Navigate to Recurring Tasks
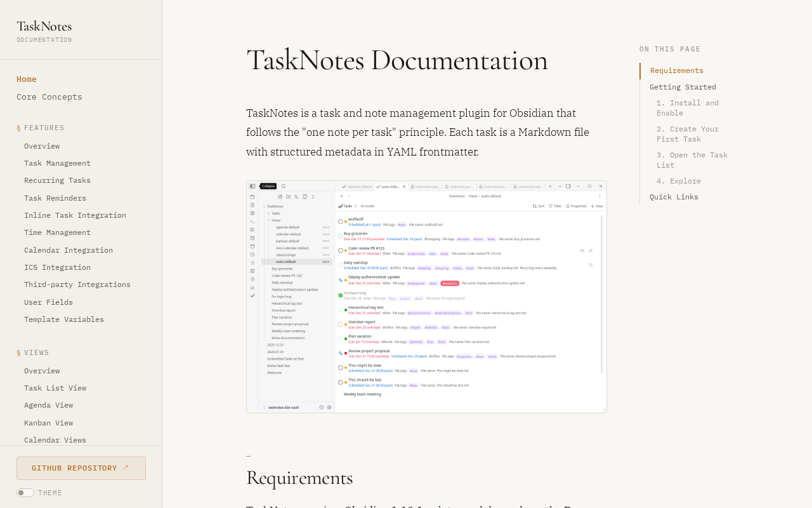The height and width of the screenshot is (508, 812). point(57,180)
